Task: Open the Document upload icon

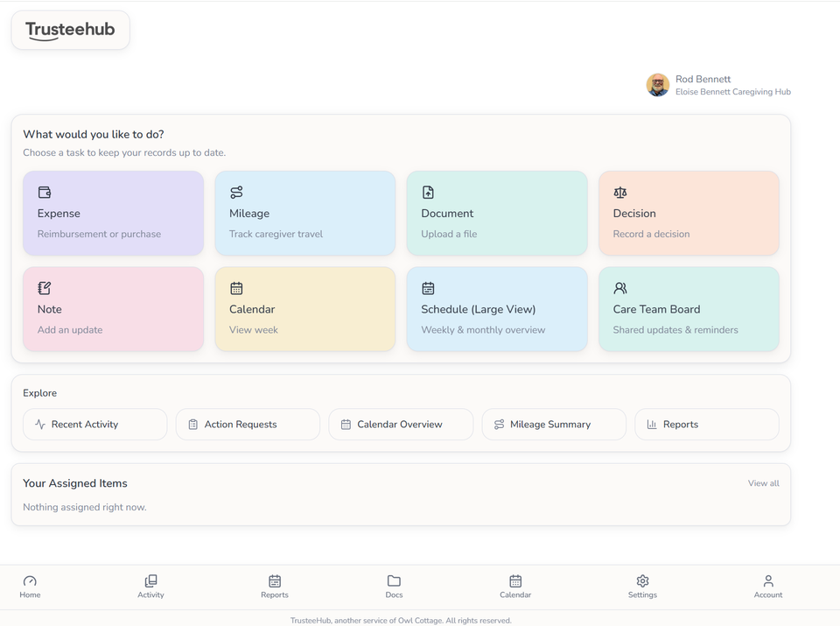Action: (x=428, y=192)
